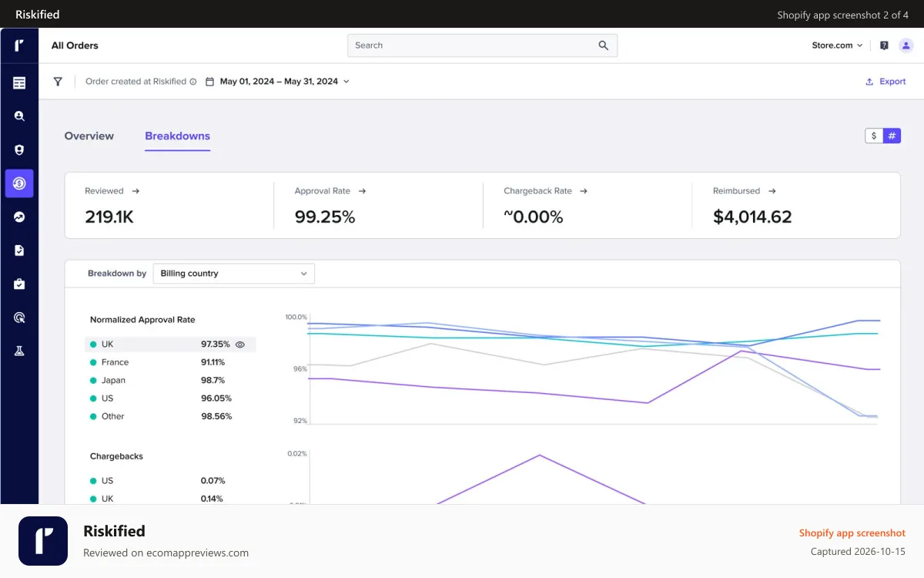
Task: Open the target cursor sidebar icon
Action: [x=19, y=318]
